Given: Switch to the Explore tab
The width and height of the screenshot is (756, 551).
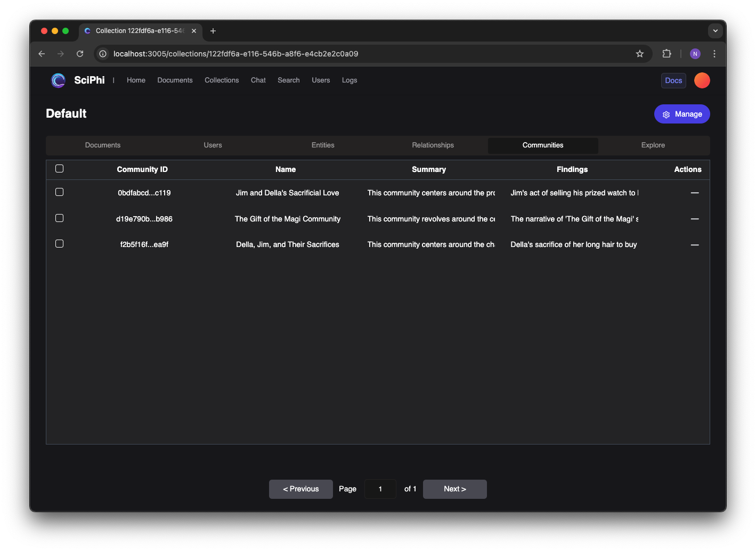Looking at the screenshot, I should pos(653,145).
